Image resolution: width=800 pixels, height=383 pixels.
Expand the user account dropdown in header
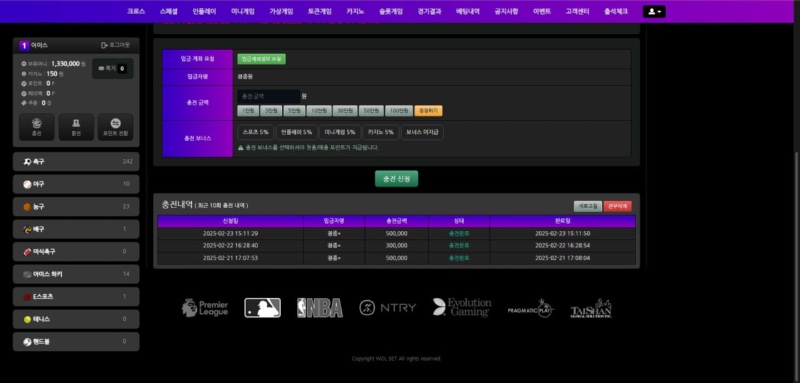pyautogui.click(x=654, y=11)
